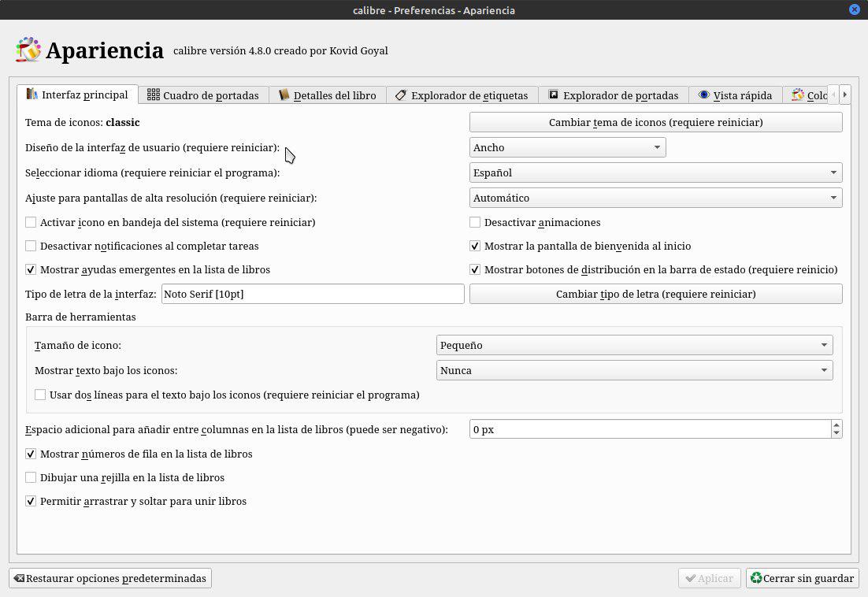
Task: Click the book icon on Detalles del libro tab
Action: (x=284, y=95)
